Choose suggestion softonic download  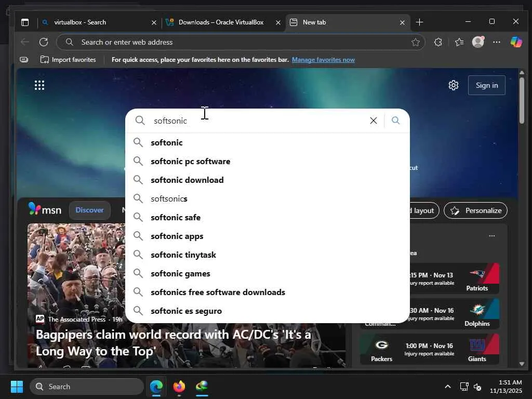[268, 180]
